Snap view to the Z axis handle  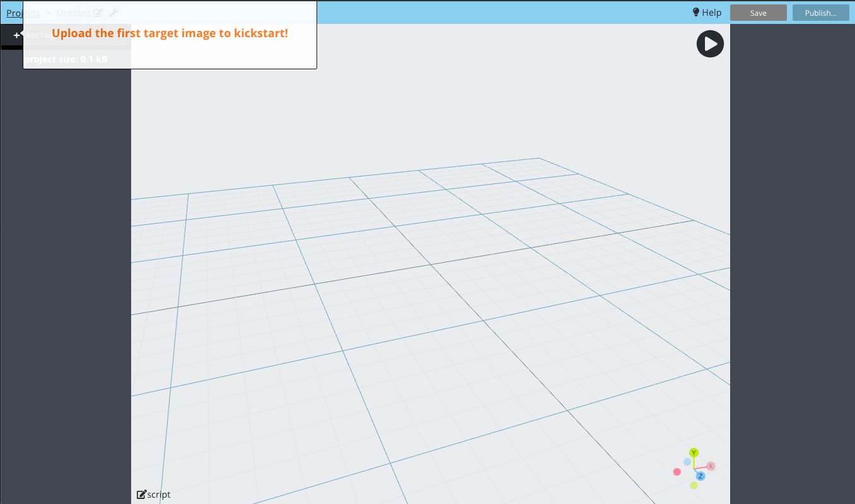click(x=700, y=476)
